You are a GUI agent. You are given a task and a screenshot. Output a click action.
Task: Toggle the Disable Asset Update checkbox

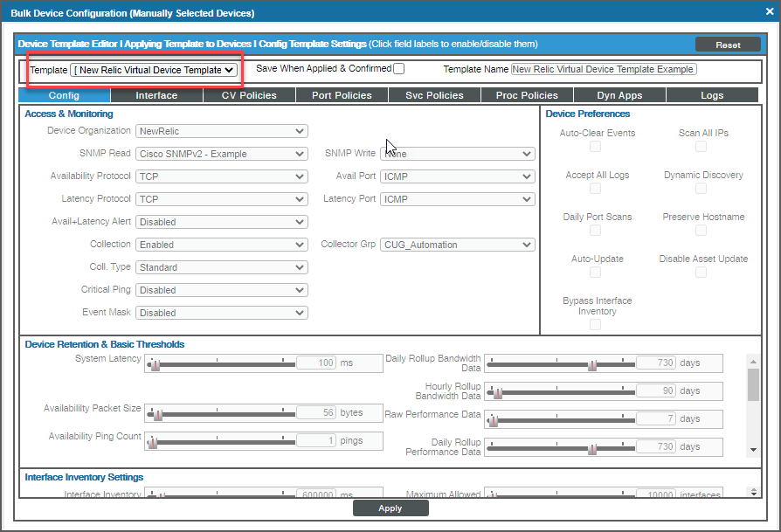pos(701,272)
